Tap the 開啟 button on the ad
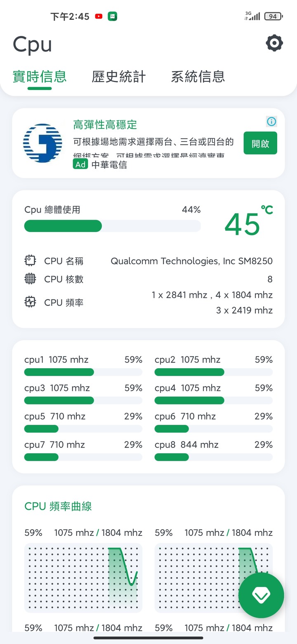This screenshot has width=297, height=644. 260,143
